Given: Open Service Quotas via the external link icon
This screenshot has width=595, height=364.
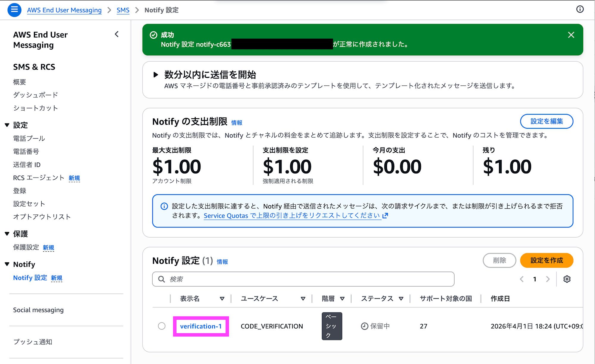Looking at the screenshot, I should click(x=385, y=216).
